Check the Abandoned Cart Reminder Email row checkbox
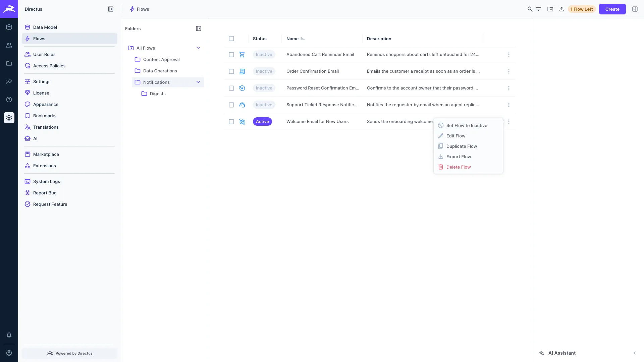The height and width of the screenshot is (362, 644). [x=231, y=55]
